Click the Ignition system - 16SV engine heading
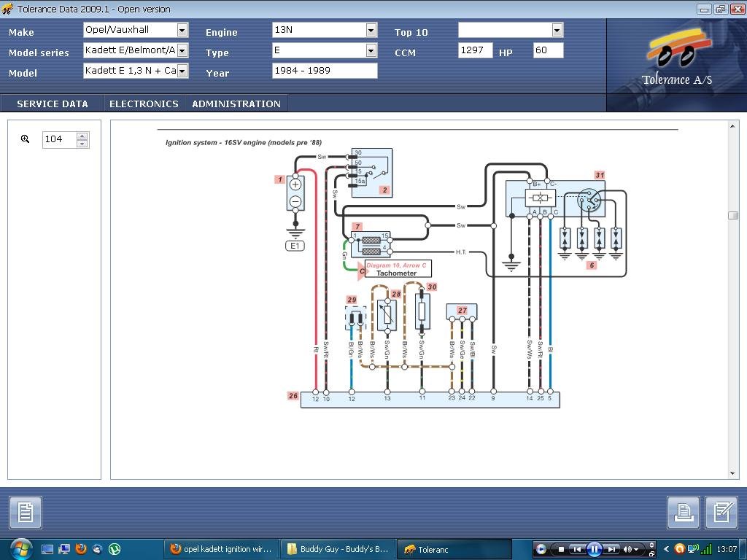 244,142
